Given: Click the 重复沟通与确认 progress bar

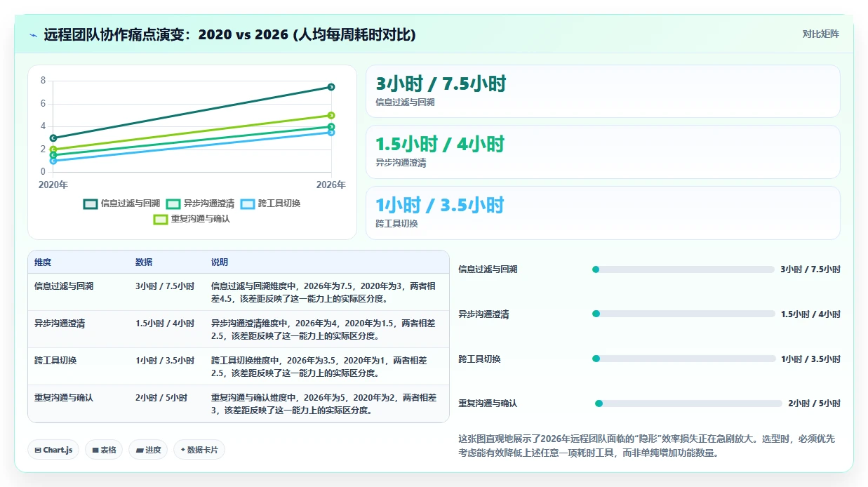Looking at the screenshot, I should coord(688,403).
